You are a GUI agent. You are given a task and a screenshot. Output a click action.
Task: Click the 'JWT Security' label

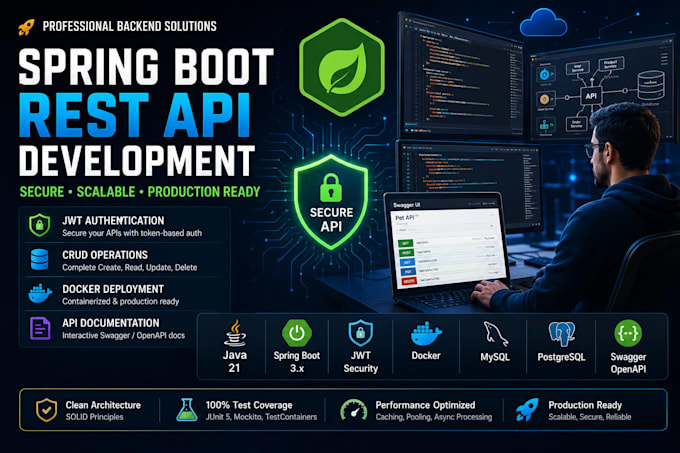tap(361, 362)
